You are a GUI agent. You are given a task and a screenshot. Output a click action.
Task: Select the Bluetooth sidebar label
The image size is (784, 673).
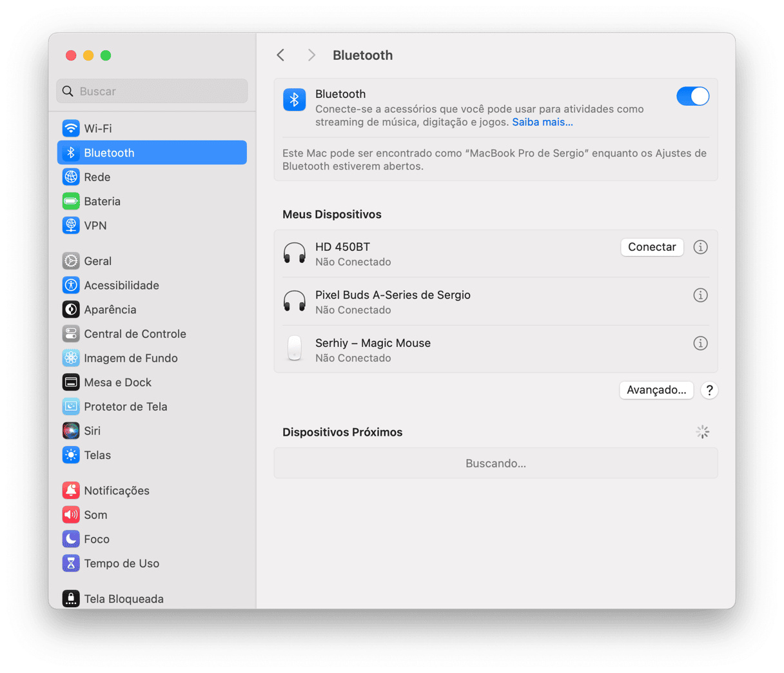pyautogui.click(x=109, y=153)
